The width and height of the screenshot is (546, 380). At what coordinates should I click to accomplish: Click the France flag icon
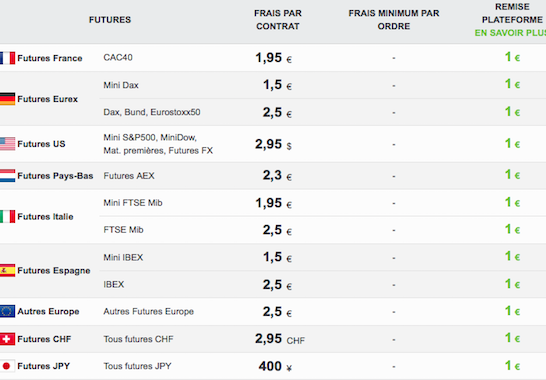click(x=7, y=58)
